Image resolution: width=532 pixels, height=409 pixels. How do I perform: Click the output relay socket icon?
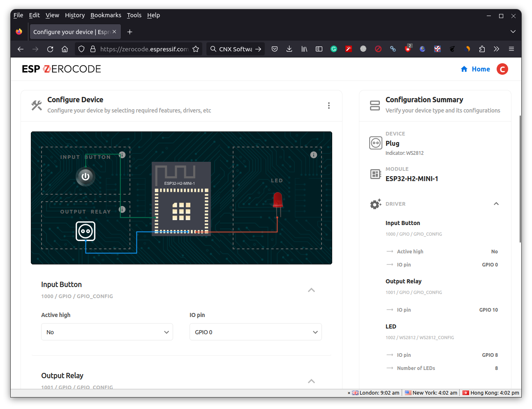click(x=86, y=231)
